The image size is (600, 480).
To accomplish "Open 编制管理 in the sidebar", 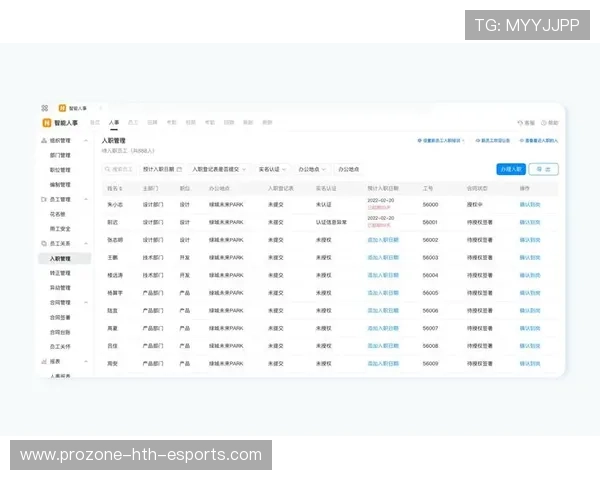I will [x=60, y=184].
